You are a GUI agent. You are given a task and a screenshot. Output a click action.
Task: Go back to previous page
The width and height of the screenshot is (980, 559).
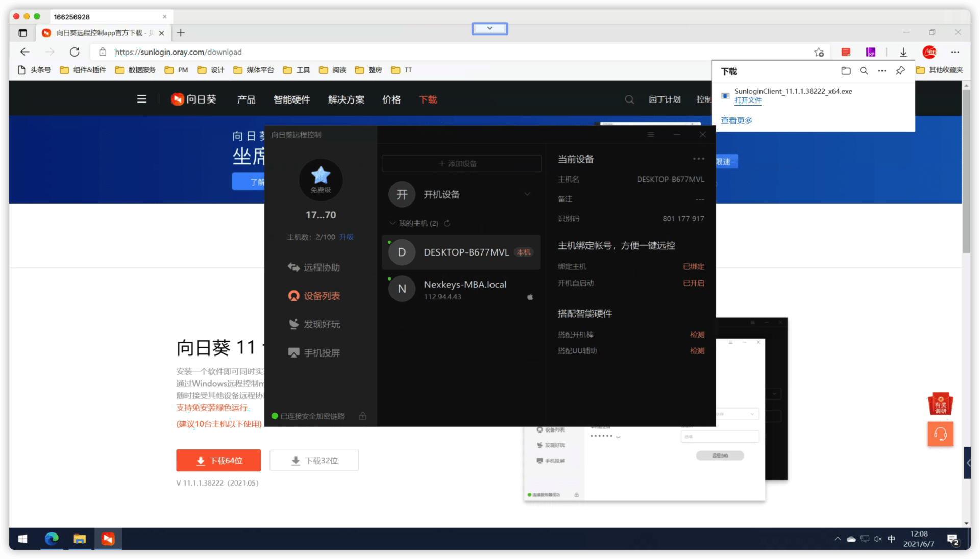(25, 52)
